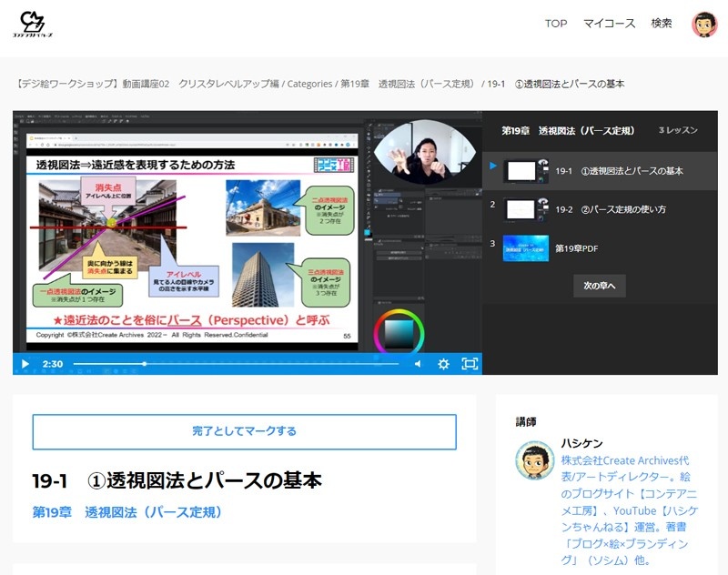Click the breadcrumb 【デジ絵ワークショップ】動画講座02 link

tap(147, 84)
